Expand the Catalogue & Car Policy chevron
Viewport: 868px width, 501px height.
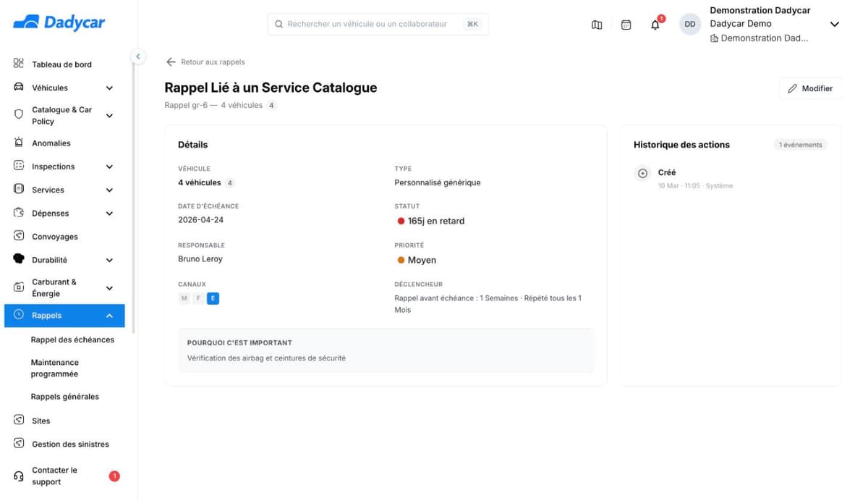[x=109, y=116]
